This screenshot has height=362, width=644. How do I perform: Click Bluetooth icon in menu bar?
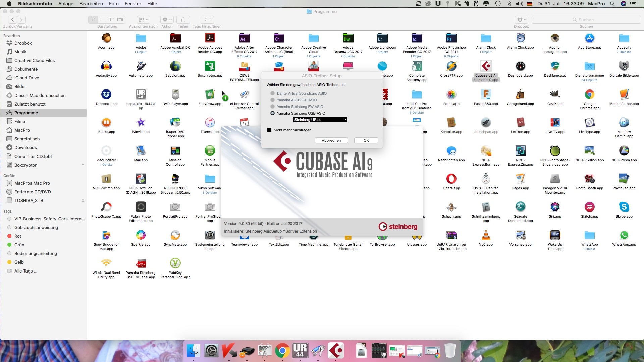point(509,4)
